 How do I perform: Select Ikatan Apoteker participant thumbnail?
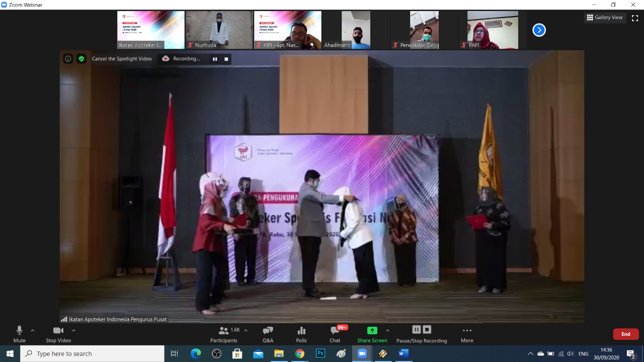(x=151, y=30)
